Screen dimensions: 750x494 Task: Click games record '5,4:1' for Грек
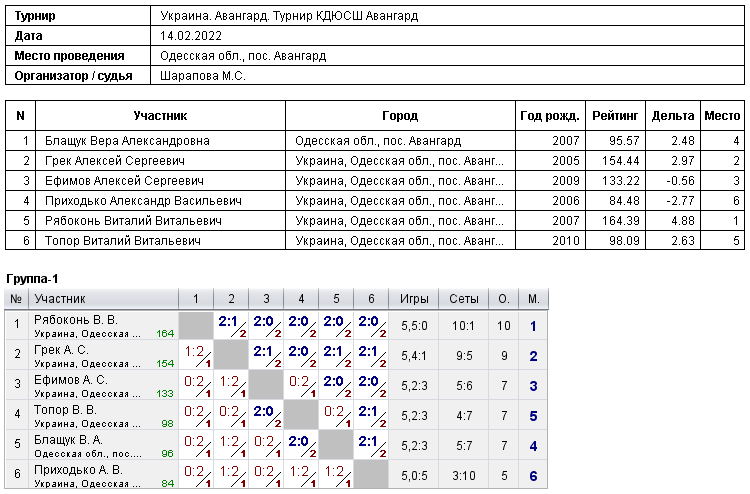(x=414, y=356)
